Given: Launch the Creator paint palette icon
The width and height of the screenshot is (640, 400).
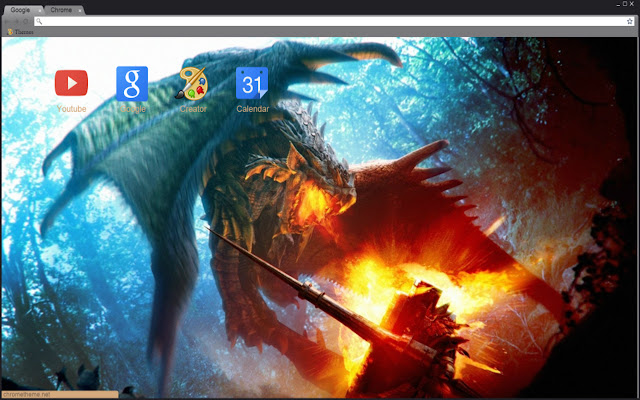Looking at the screenshot, I should click(192, 84).
